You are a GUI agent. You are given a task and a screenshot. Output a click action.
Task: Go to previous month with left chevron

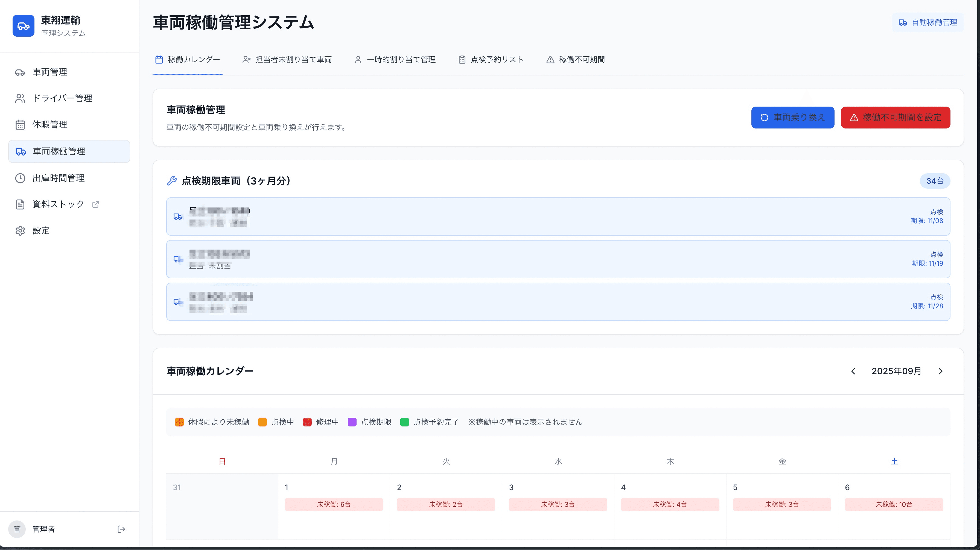point(853,371)
